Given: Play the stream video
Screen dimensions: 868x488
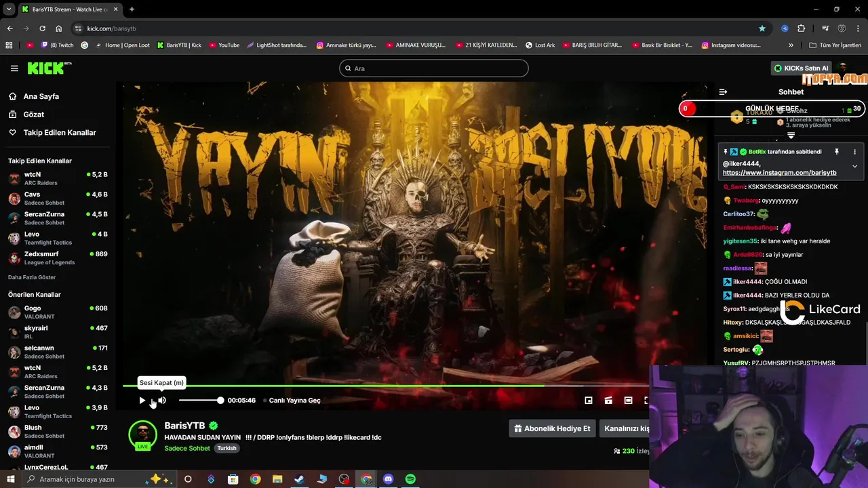Looking at the screenshot, I should [x=142, y=401].
